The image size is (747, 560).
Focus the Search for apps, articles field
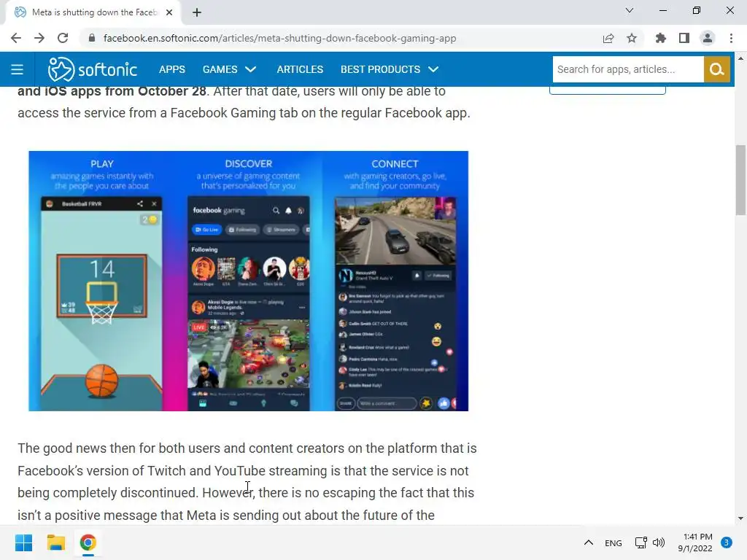tap(628, 69)
